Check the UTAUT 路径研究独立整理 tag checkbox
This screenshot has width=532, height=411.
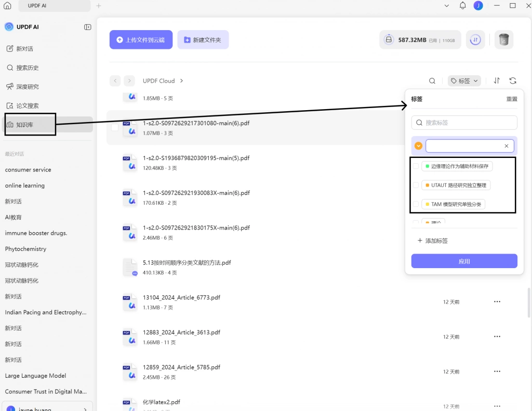coord(416,185)
